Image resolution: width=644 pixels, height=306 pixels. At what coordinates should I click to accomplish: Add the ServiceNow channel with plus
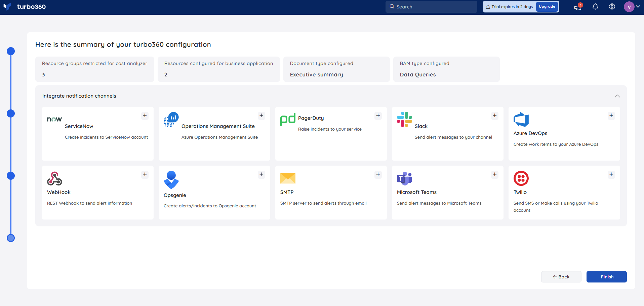pyautogui.click(x=145, y=115)
